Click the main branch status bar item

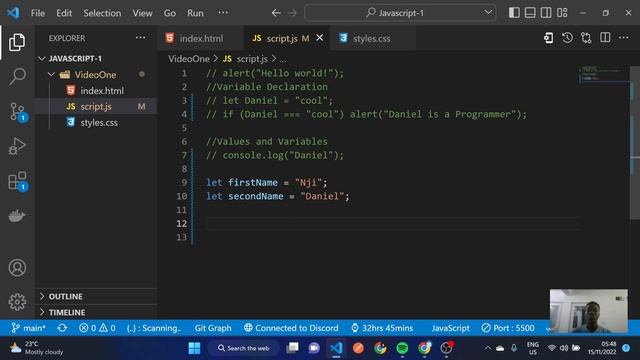28,328
